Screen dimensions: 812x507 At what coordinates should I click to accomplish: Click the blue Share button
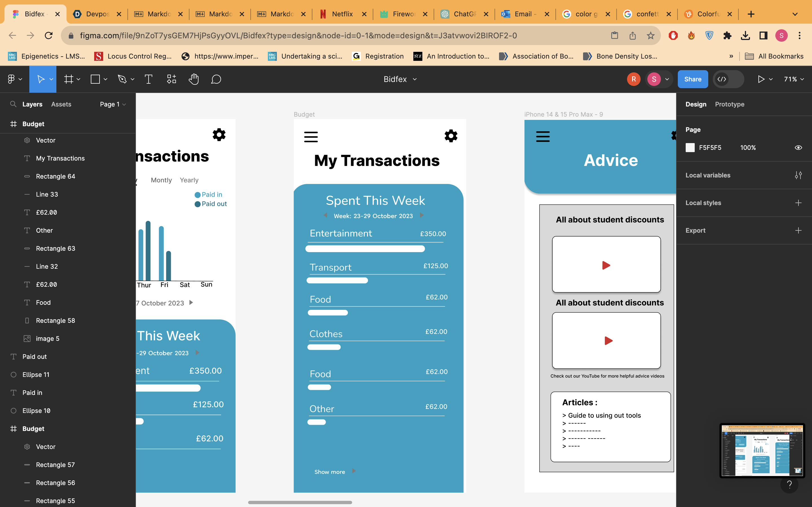[x=692, y=79]
